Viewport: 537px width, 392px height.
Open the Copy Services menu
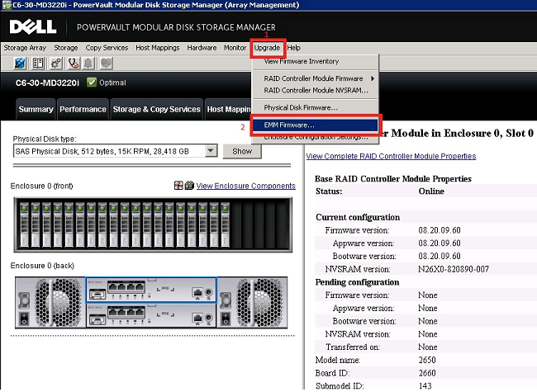107,48
